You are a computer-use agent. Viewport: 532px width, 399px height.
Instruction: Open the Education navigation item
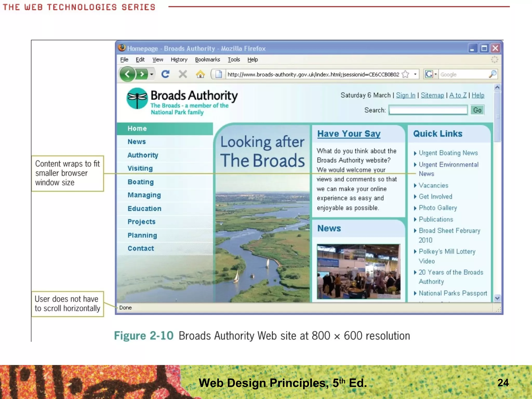165,209
